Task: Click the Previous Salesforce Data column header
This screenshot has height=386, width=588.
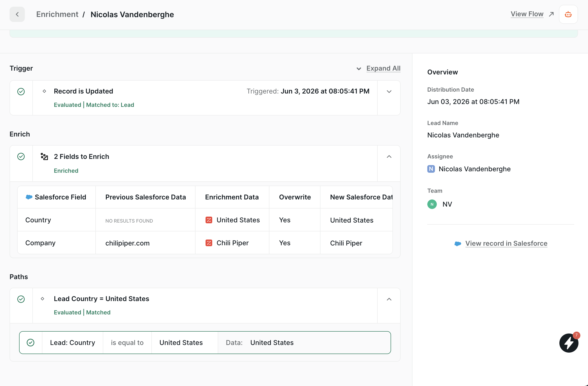Action: [145, 197]
